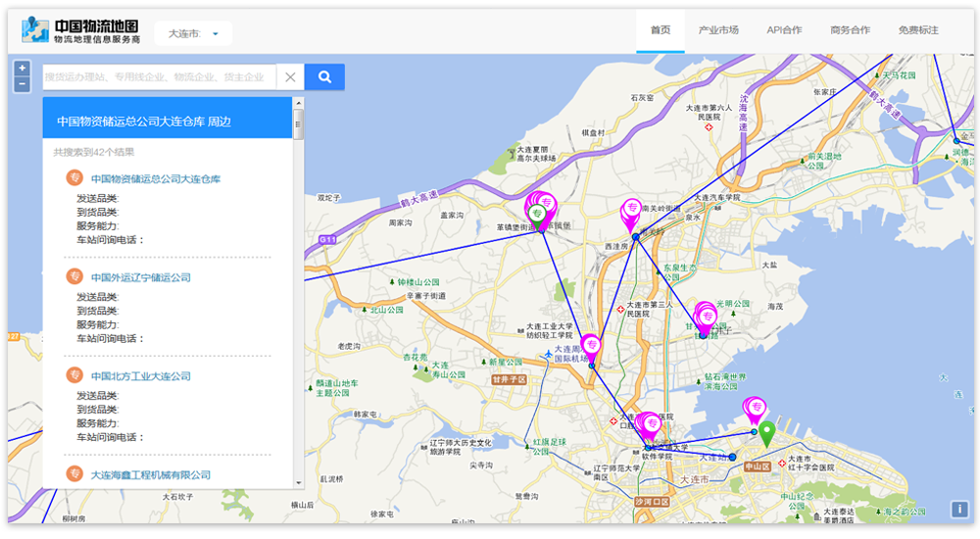980x539 pixels.
Task: Click the blue magnifier search button
Action: click(x=324, y=76)
